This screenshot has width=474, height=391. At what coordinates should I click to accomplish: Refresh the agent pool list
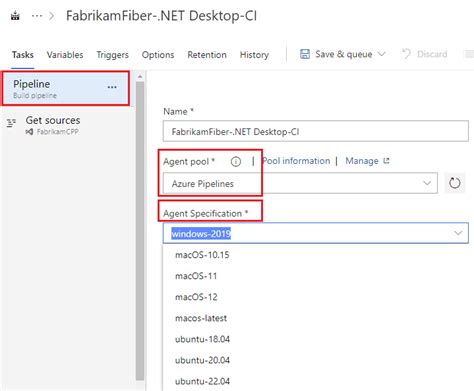point(455,183)
